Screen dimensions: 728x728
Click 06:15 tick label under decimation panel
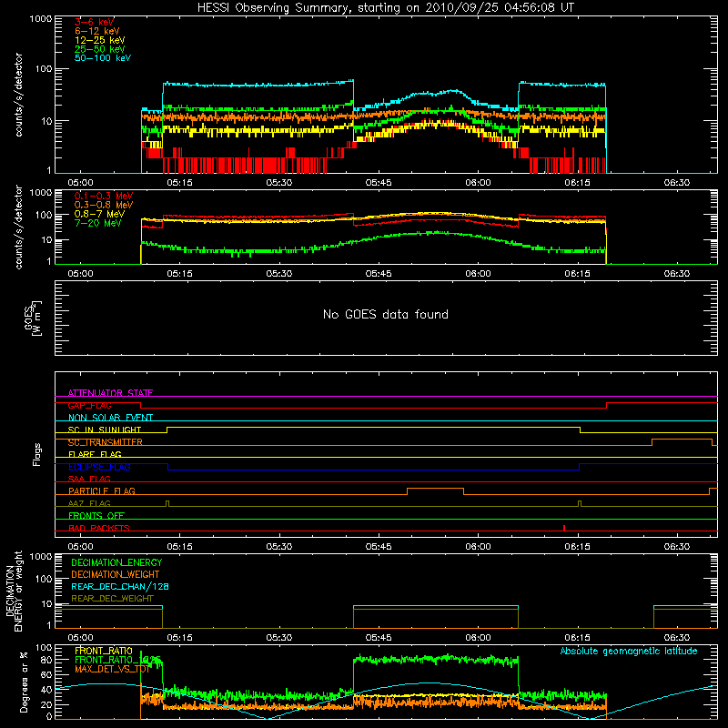pyautogui.click(x=577, y=638)
